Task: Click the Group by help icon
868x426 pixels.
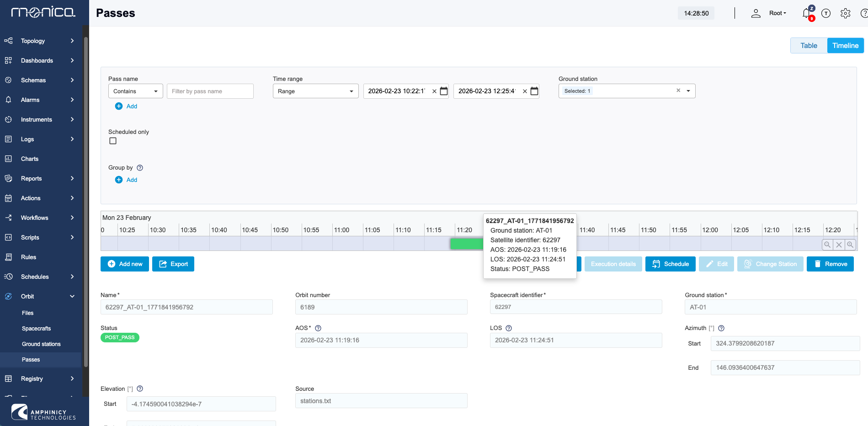Action: (x=140, y=168)
